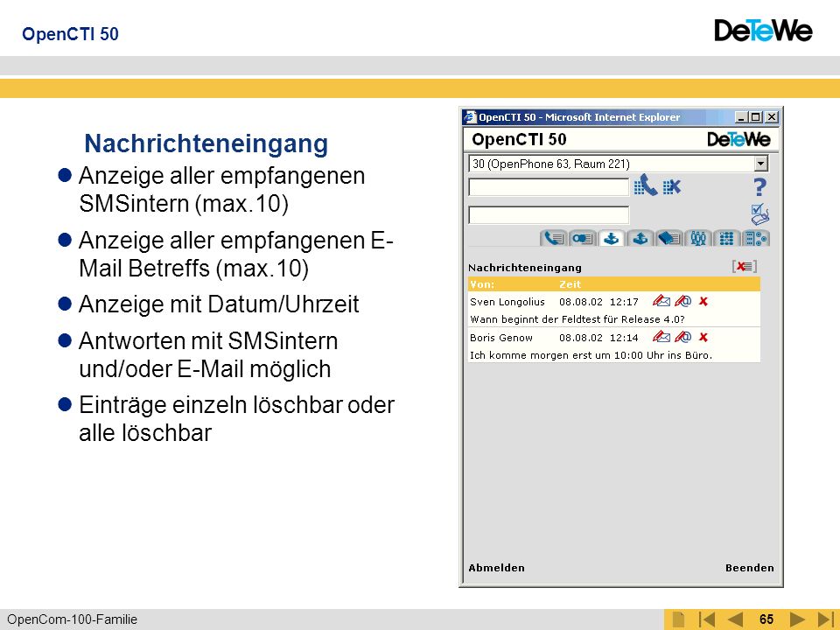Click the lower empty input field
Viewport: 840px width, 630px height.
(x=549, y=215)
